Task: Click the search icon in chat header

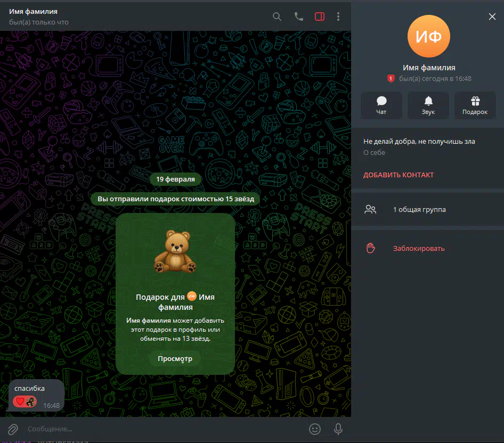Action: coord(277,17)
